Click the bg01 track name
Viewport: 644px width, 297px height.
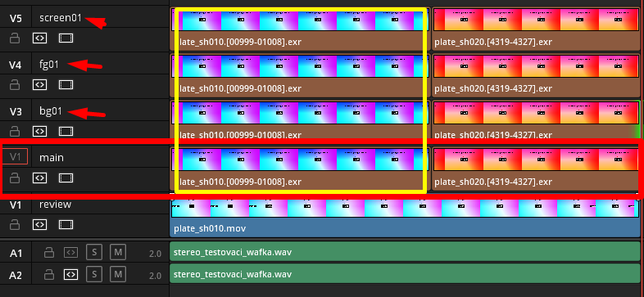coord(51,110)
